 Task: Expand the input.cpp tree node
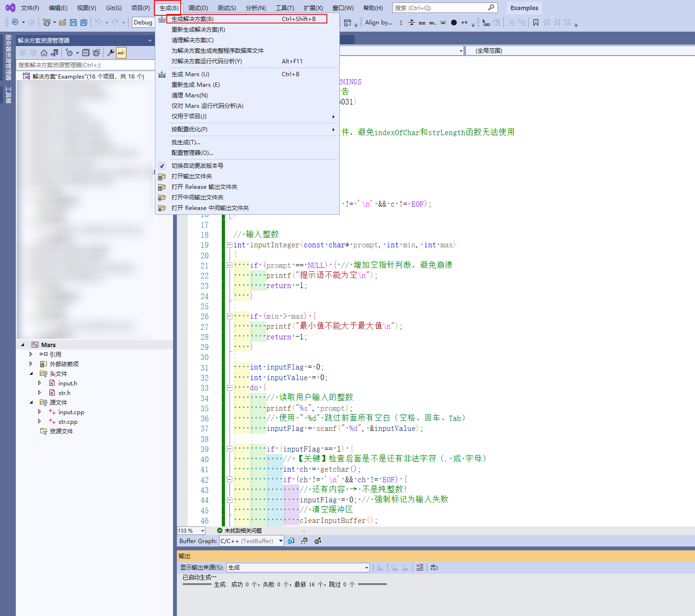pyautogui.click(x=40, y=412)
